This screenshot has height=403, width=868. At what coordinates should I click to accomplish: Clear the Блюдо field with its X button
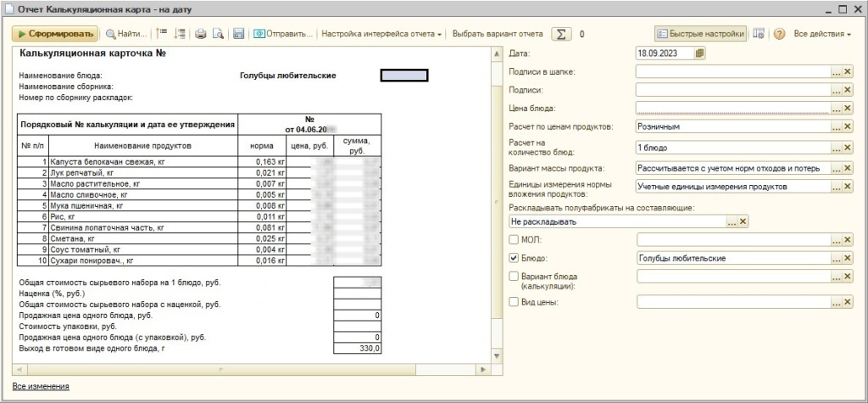tap(848, 258)
